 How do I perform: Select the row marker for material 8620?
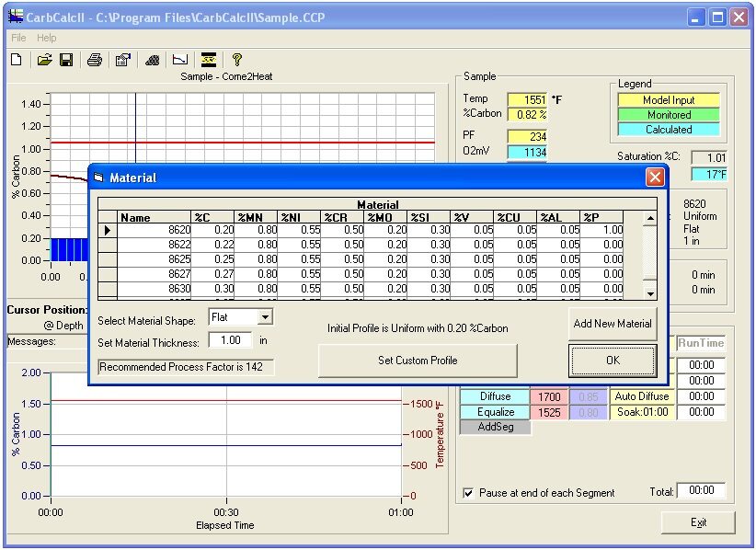point(108,231)
